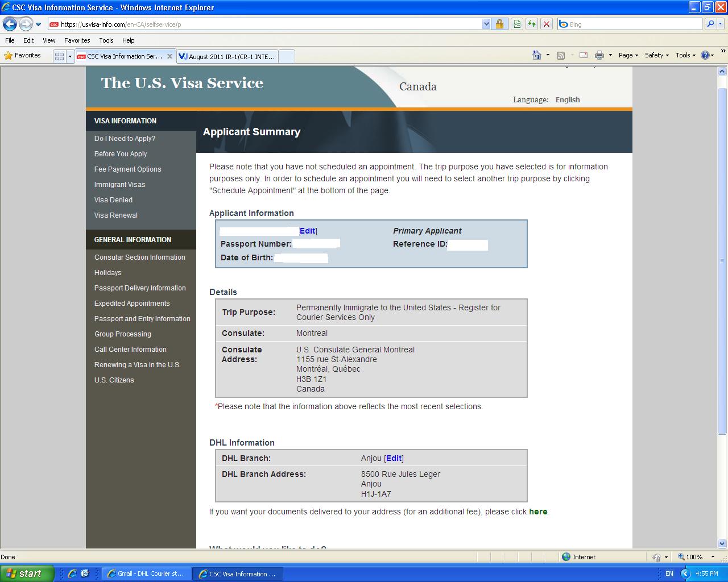The height and width of the screenshot is (582, 728).
Task: Click the magnifying glass search button
Action: (x=710, y=24)
